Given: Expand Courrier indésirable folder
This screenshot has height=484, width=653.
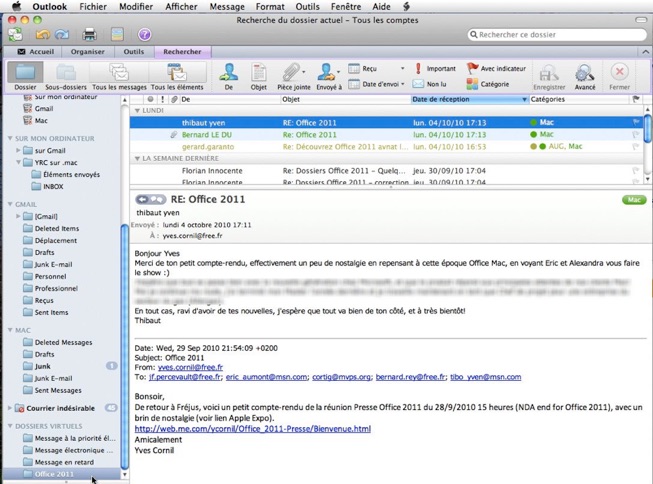Looking at the screenshot, I should [x=10, y=408].
